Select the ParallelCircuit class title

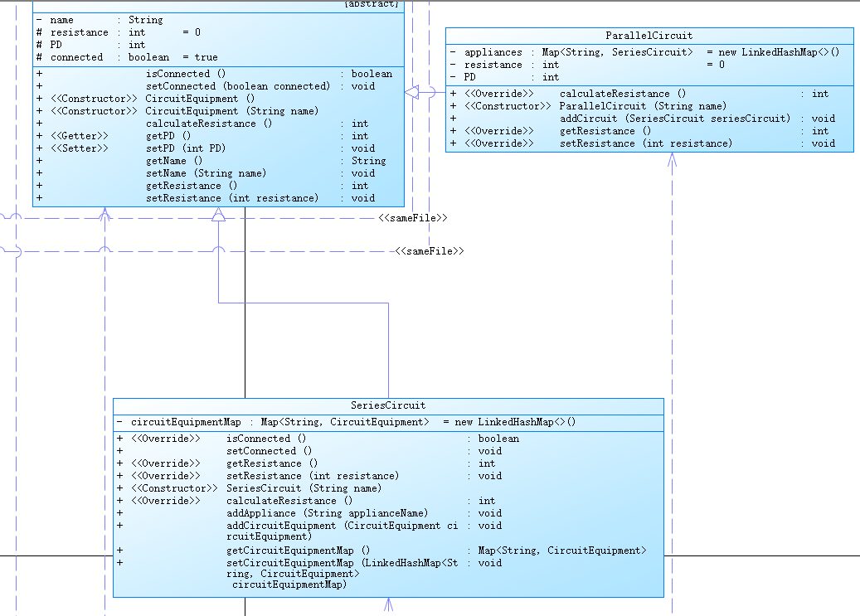[649, 36]
